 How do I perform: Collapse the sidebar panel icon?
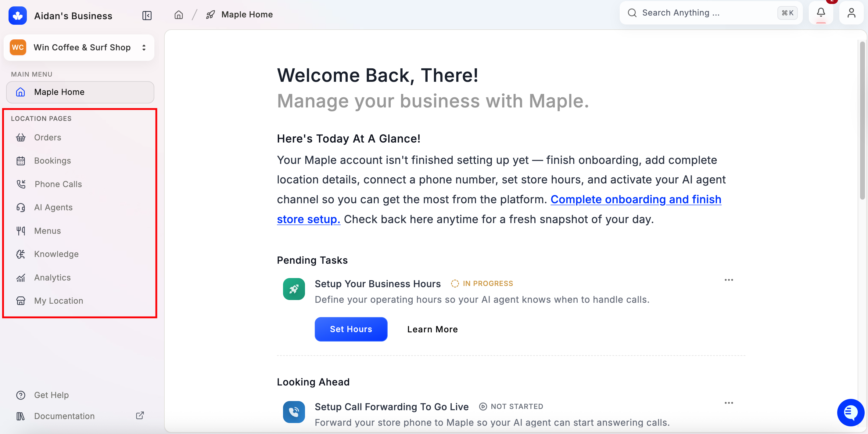tap(147, 16)
